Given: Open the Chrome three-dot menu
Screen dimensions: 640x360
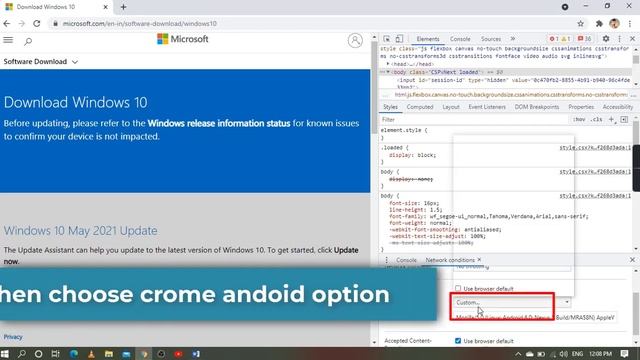Looking at the screenshot, I should tap(630, 24).
